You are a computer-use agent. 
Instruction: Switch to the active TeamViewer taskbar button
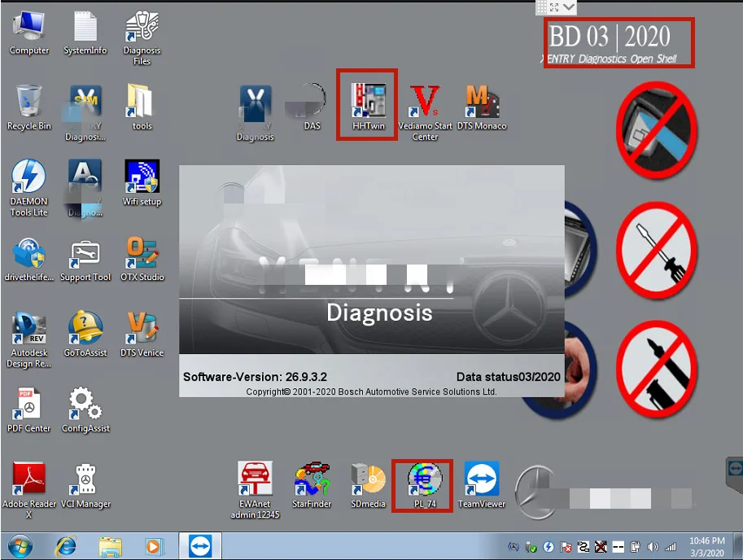200,546
